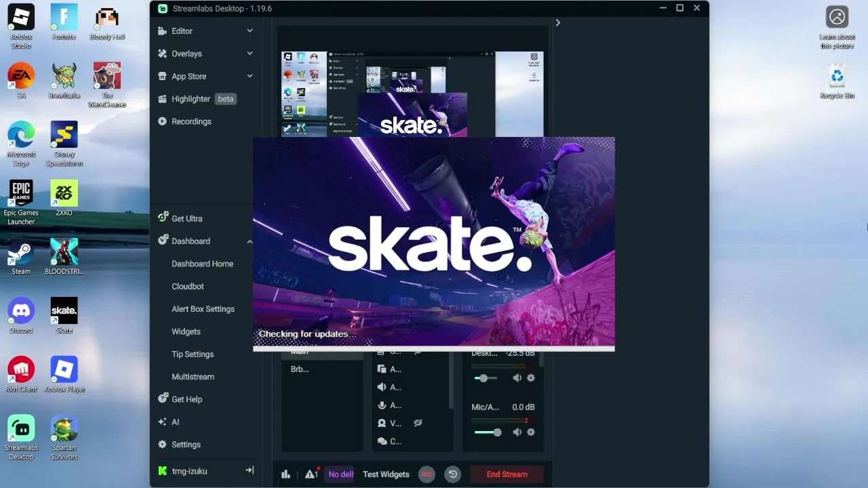Mute the Mic/Aux speaker icon
This screenshot has height=488, width=868.
tap(517, 432)
